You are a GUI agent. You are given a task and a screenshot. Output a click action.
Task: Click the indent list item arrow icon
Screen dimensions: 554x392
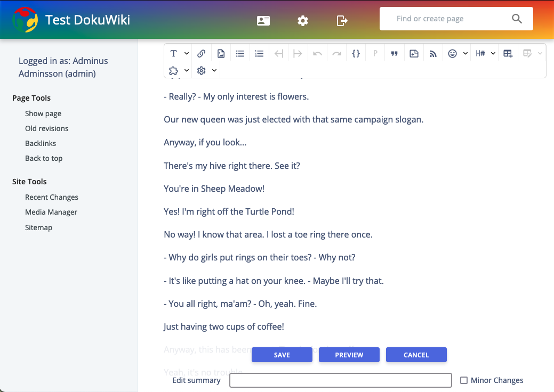click(298, 53)
